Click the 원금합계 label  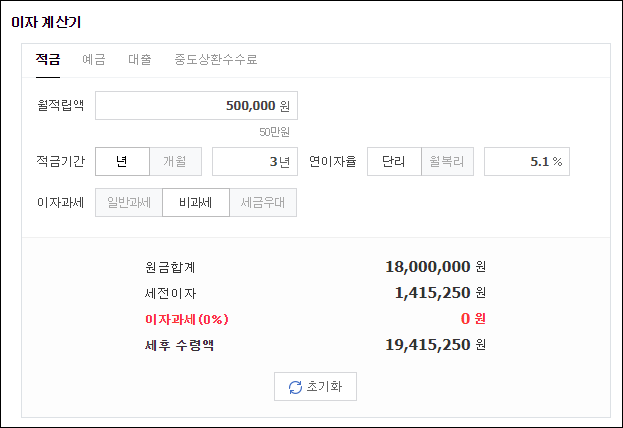pos(170,267)
